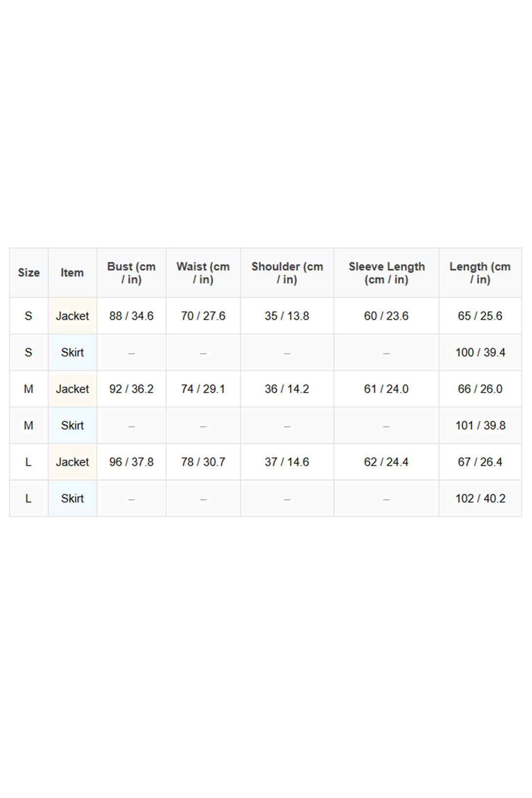Screen dimensions: 532x798
Task: Select the Bust (cm / in) header
Action: point(132,273)
